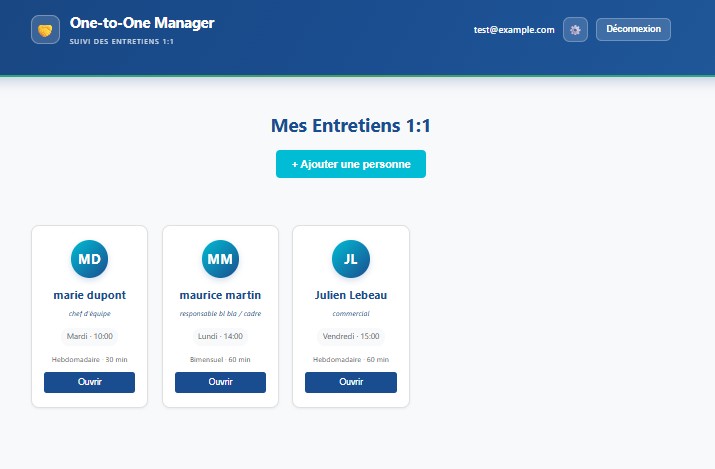Click the SUIVI DES ENTRETIENS 1:1 subtitle
The height and width of the screenshot is (469, 715).
[x=121, y=41]
